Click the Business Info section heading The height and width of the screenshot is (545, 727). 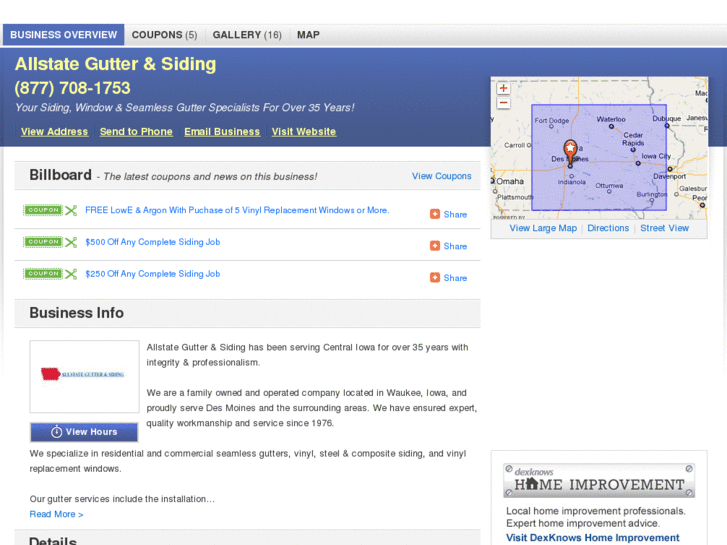[x=77, y=313]
